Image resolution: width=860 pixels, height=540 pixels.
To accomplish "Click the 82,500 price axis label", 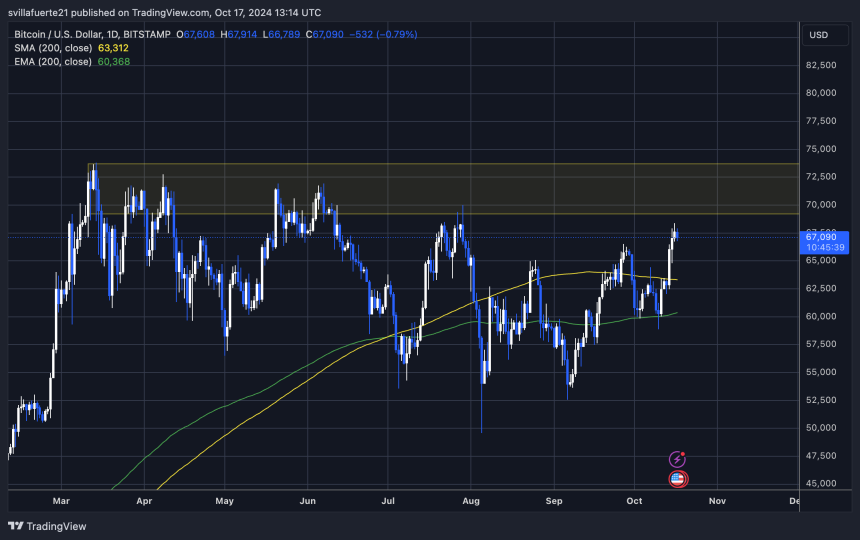I will [x=821, y=65].
